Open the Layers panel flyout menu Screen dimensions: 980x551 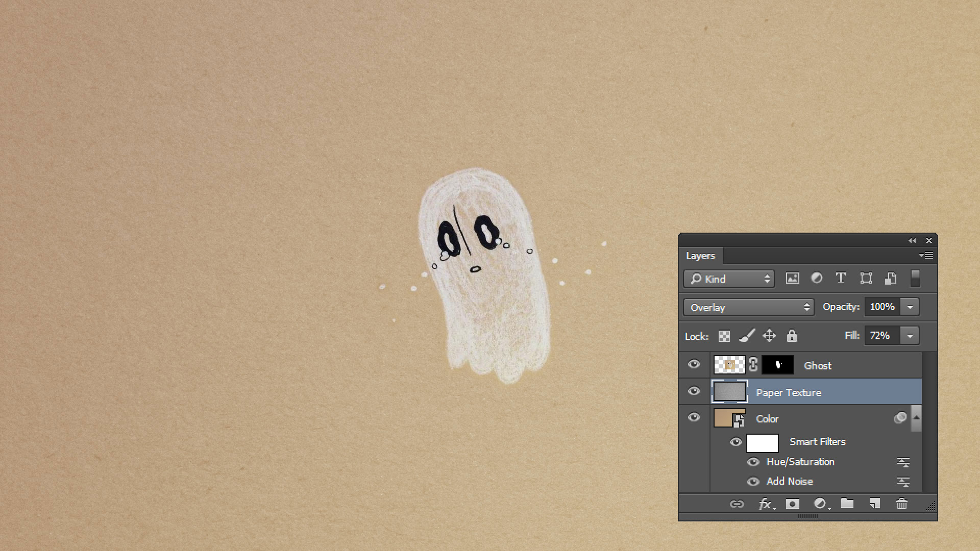pos(926,256)
